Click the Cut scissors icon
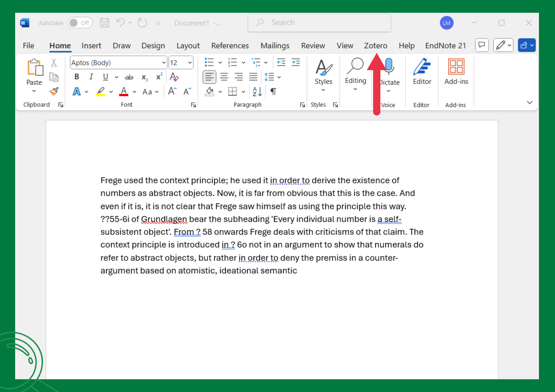The height and width of the screenshot is (392, 555). pos(54,63)
